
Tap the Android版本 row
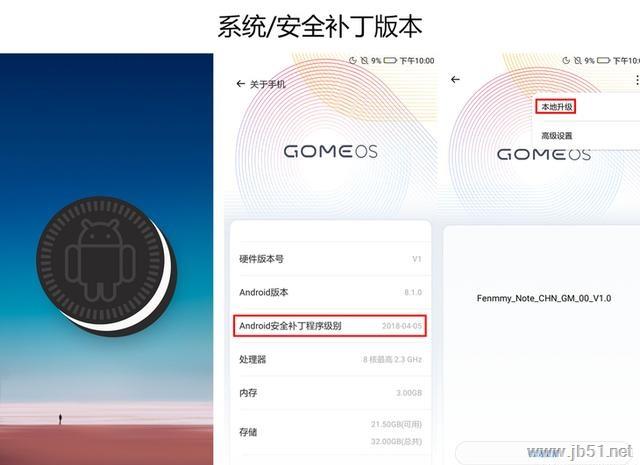[x=330, y=292]
